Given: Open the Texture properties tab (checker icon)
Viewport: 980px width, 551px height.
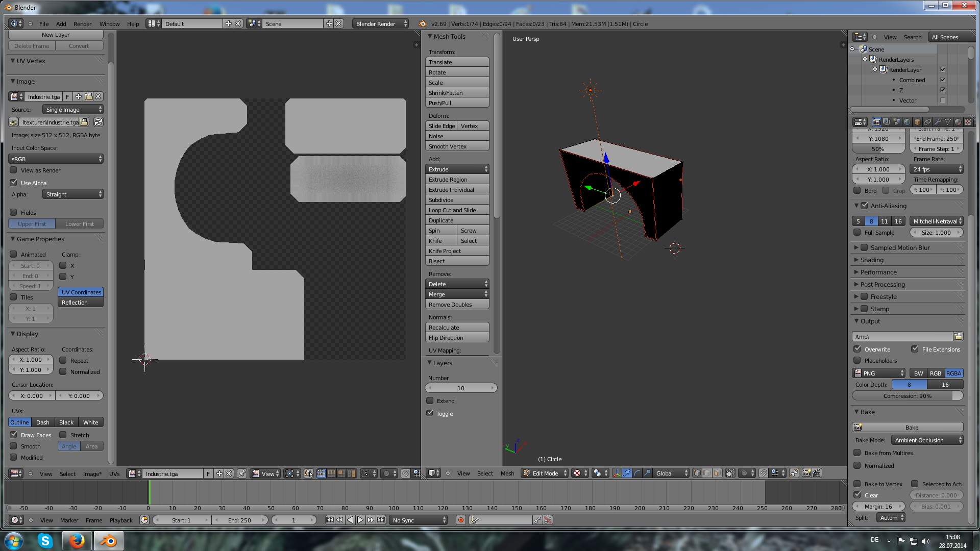Looking at the screenshot, I should pos(968,122).
